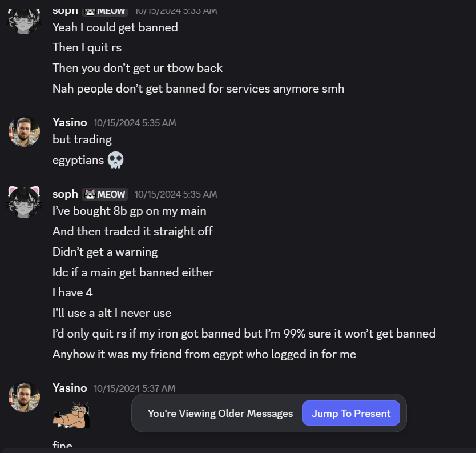Click the message 'I've bought 8b gp on my main'
Screen dimensions: 476x453
[x=129, y=211]
